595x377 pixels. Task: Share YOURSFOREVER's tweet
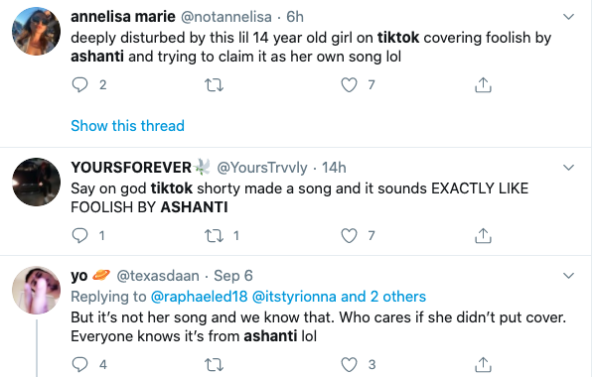coord(483,235)
